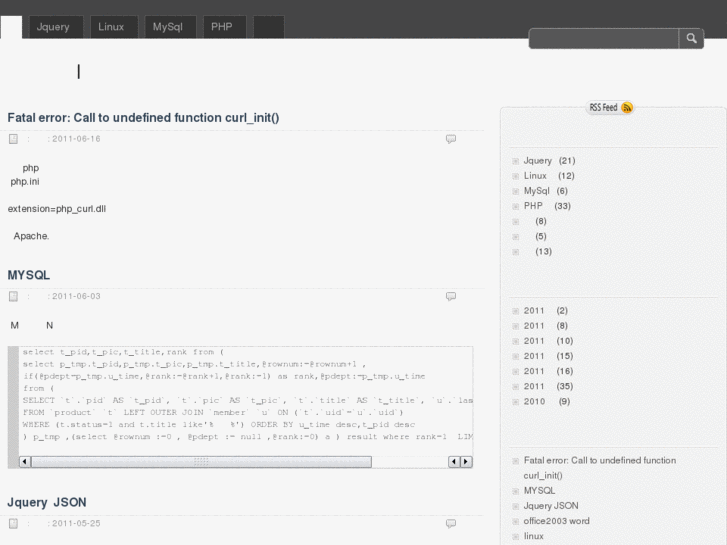Open recent post office2003 word in sidebar
The width and height of the screenshot is (727, 545).
(556, 521)
